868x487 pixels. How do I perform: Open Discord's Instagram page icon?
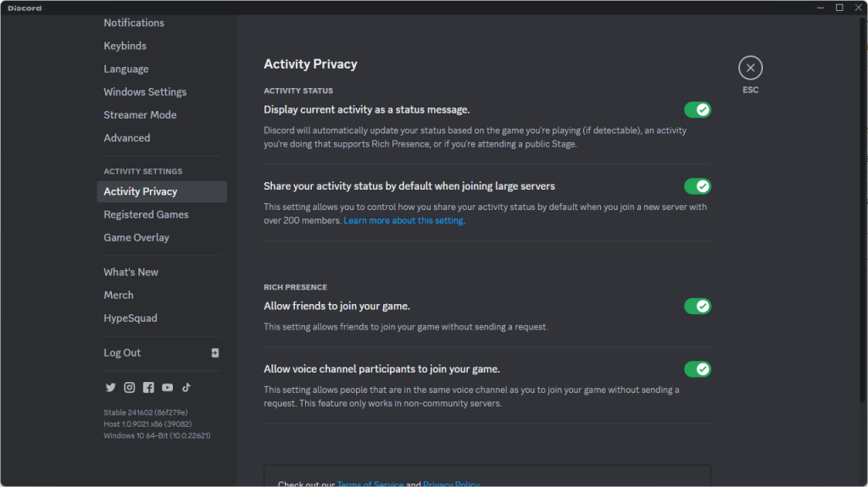click(130, 387)
